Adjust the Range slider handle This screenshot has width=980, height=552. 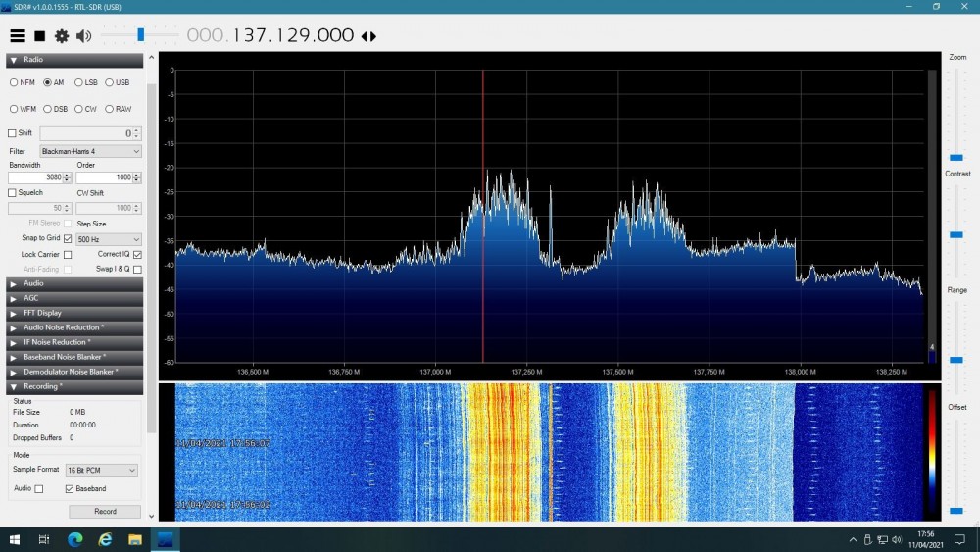956,360
